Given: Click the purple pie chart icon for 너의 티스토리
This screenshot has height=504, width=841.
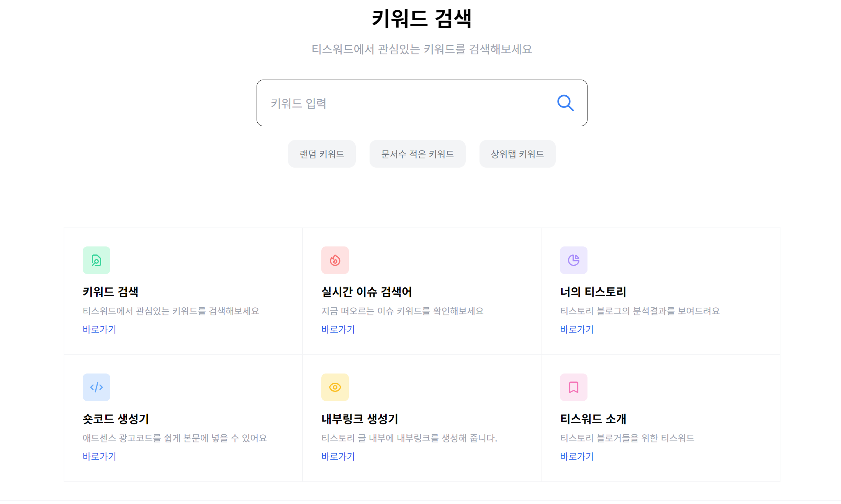Looking at the screenshot, I should point(573,260).
